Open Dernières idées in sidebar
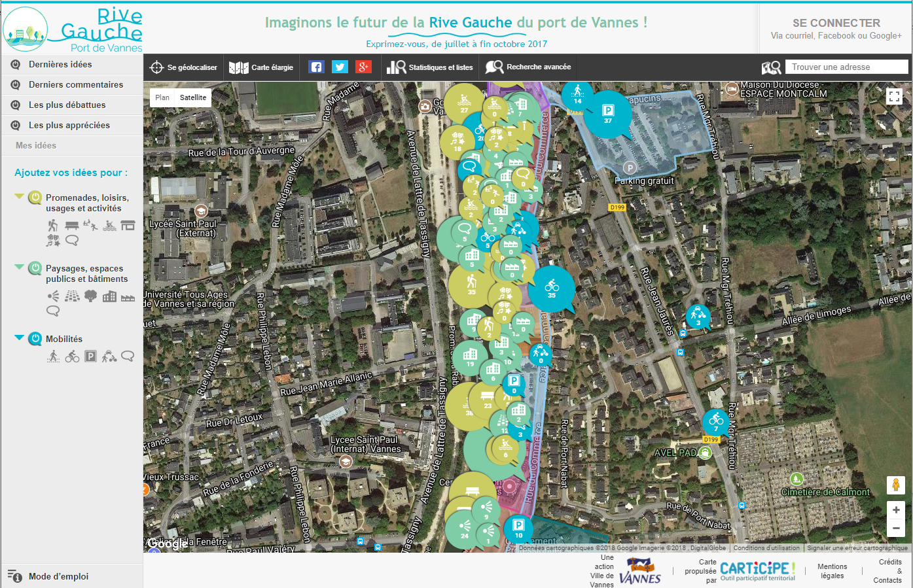 pyautogui.click(x=60, y=64)
